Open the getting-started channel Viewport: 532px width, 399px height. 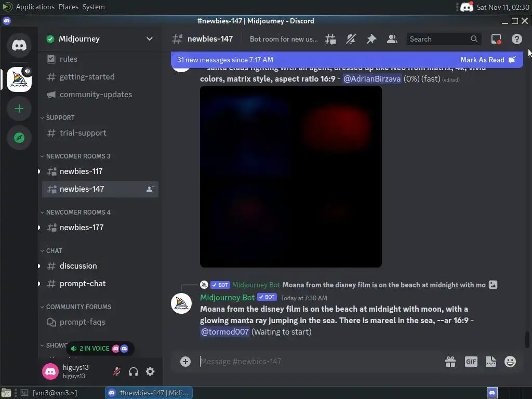point(100,77)
